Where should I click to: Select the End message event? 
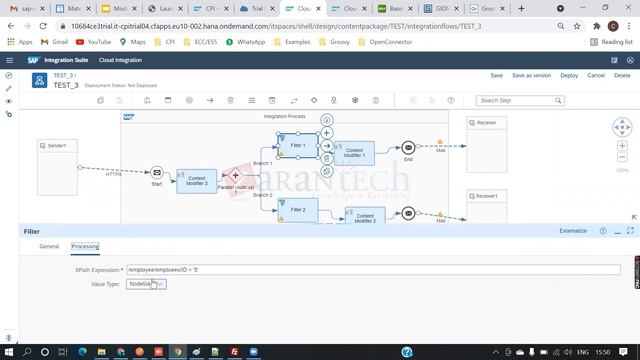408,147
